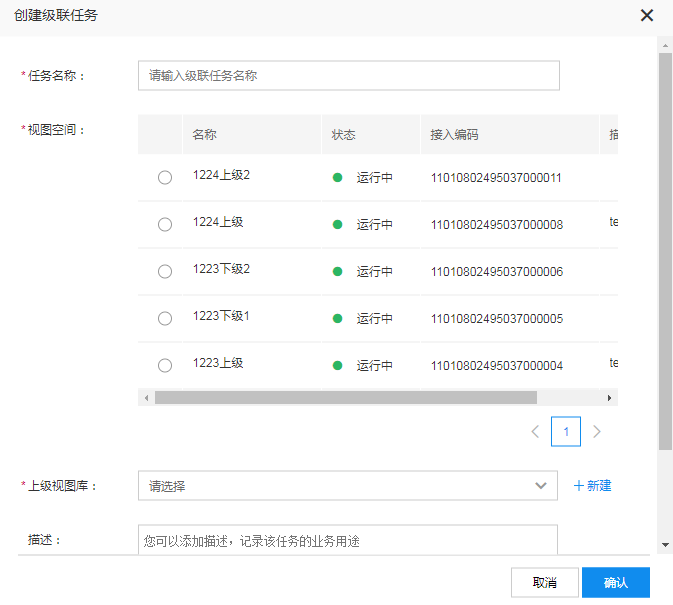
Task: Select radio button for 1223下级2
Action: click(165, 272)
